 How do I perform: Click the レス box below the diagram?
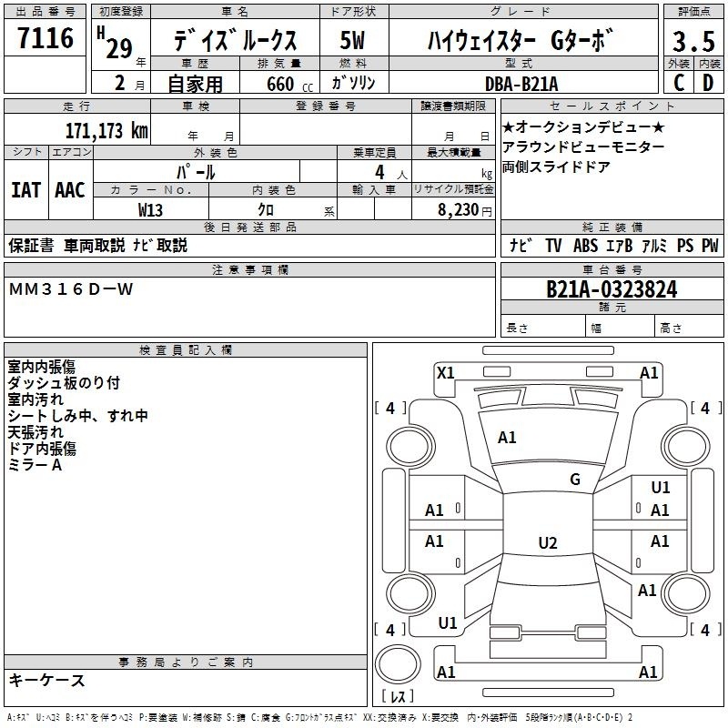pos(398,697)
